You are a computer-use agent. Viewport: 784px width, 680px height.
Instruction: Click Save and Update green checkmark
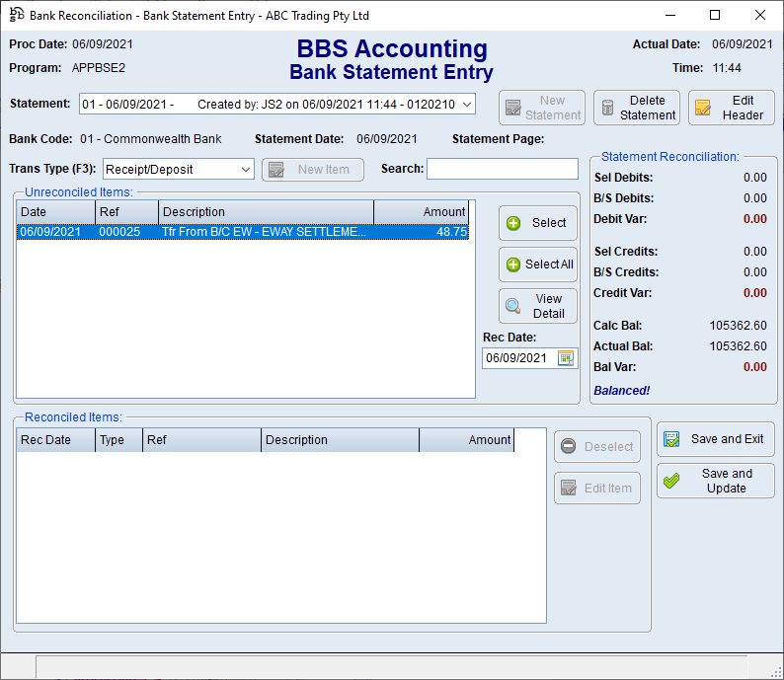click(x=671, y=481)
